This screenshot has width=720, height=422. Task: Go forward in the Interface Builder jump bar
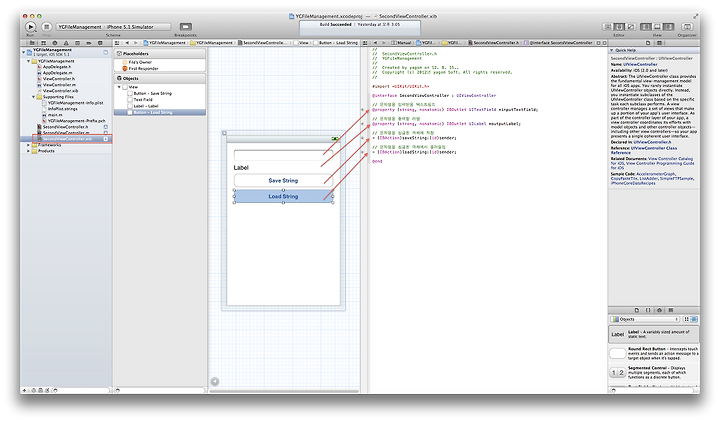135,43
